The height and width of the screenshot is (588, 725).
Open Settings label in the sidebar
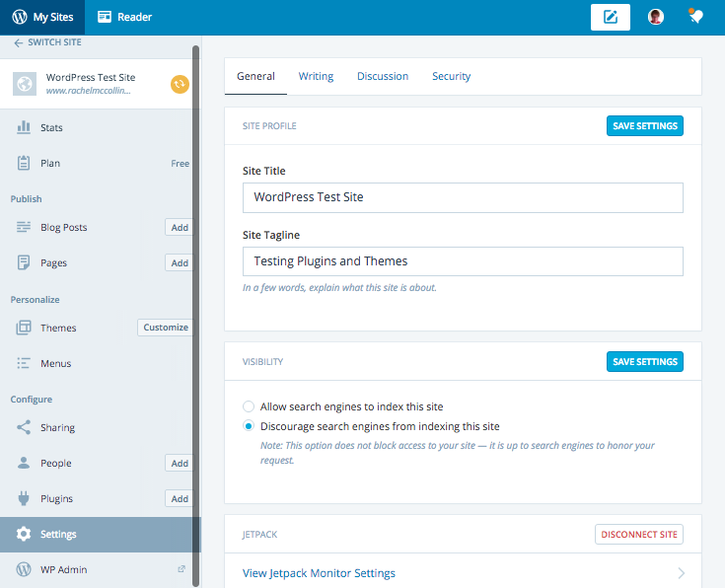point(58,535)
